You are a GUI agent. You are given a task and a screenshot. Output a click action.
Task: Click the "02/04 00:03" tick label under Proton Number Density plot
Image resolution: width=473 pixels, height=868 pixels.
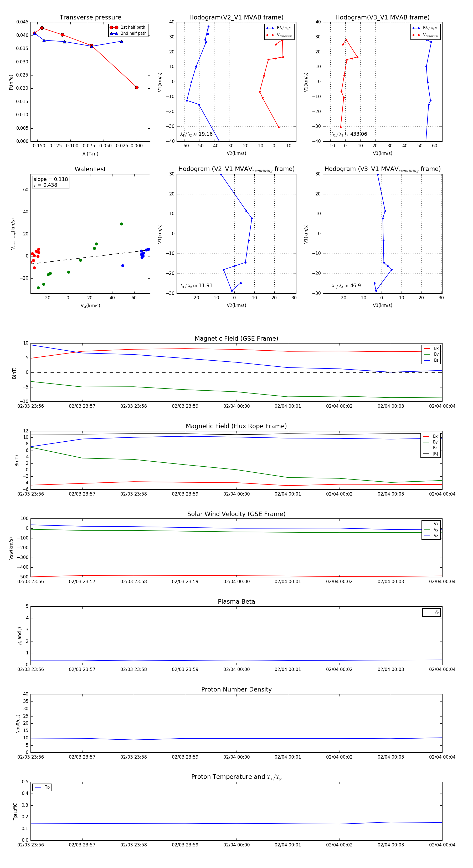coord(390,757)
